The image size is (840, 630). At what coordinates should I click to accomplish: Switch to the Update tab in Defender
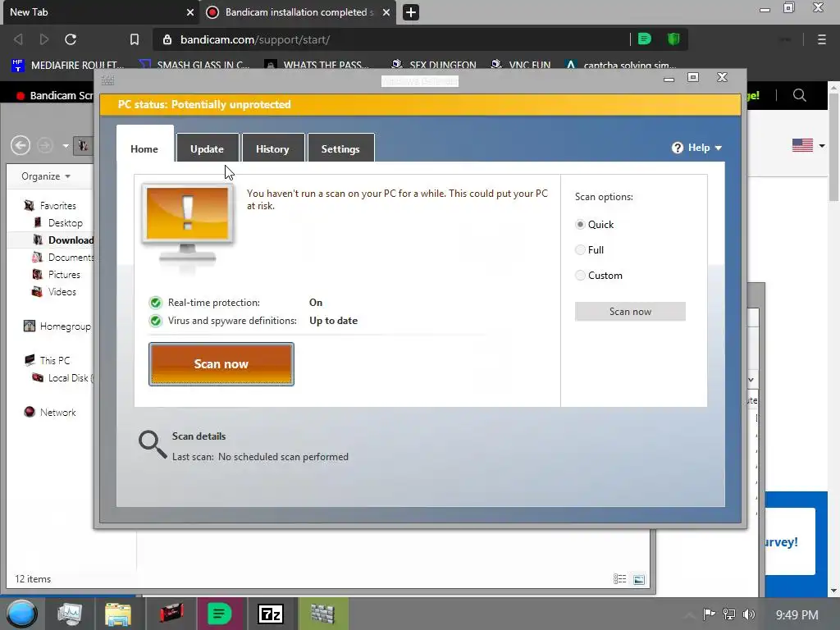208,148
